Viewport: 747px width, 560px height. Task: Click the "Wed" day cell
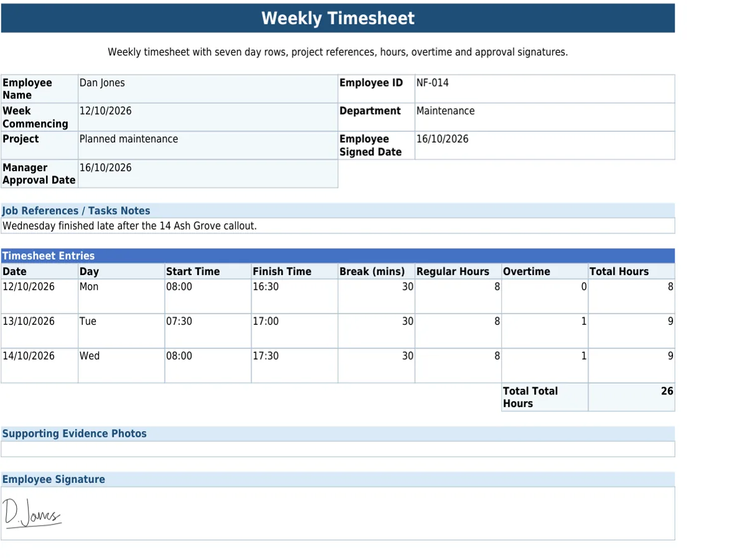[x=121, y=366]
